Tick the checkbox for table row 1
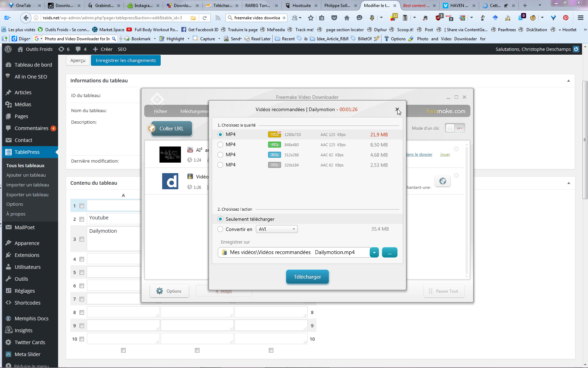The width and height of the screenshot is (588, 368). (82, 206)
